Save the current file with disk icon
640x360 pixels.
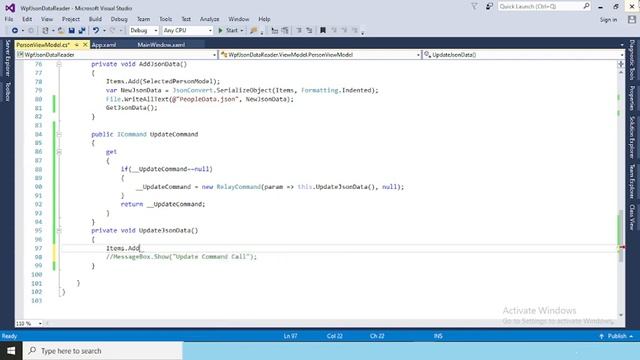click(x=71, y=31)
